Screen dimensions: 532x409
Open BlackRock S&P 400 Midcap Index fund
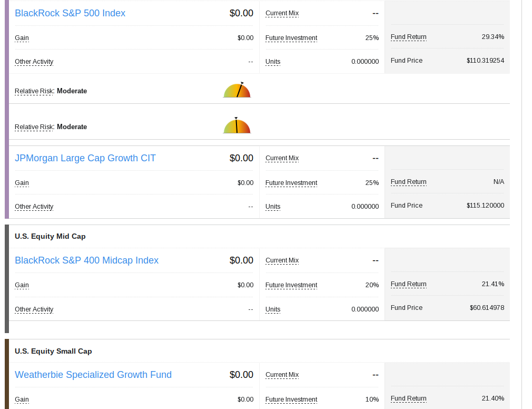click(x=86, y=260)
